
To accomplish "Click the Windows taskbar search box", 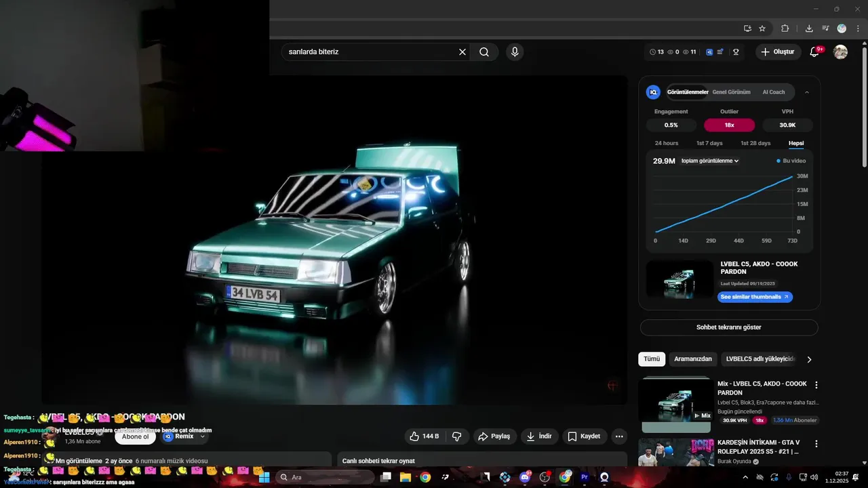I will tap(325, 477).
